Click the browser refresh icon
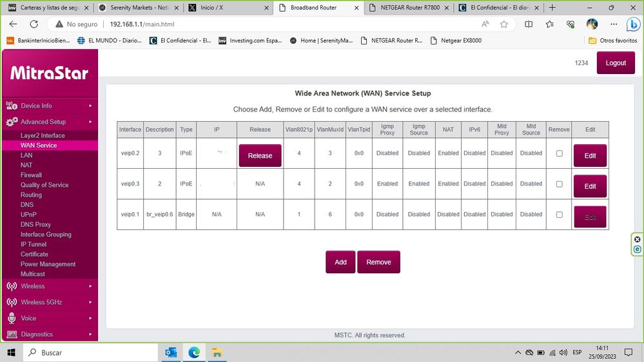Screen dimensions: 644x362 [34, 24]
